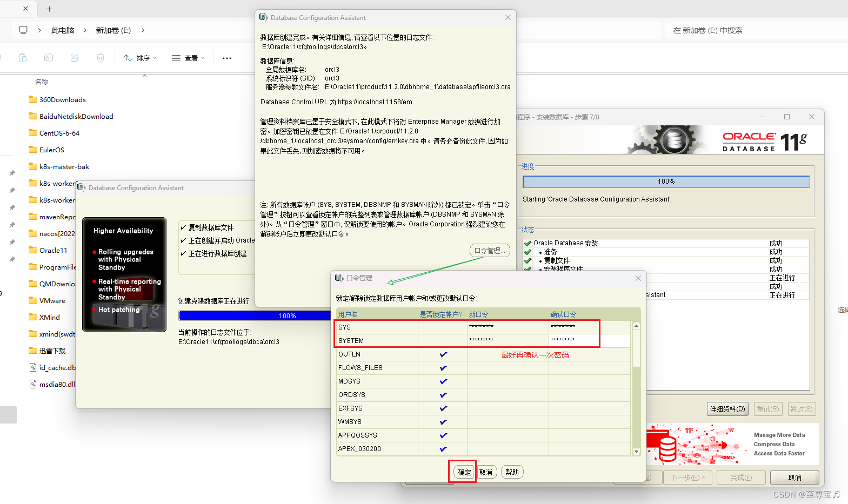
Task: Expand chevron before 此电脑 in address bar
Action: pyautogui.click(x=39, y=30)
